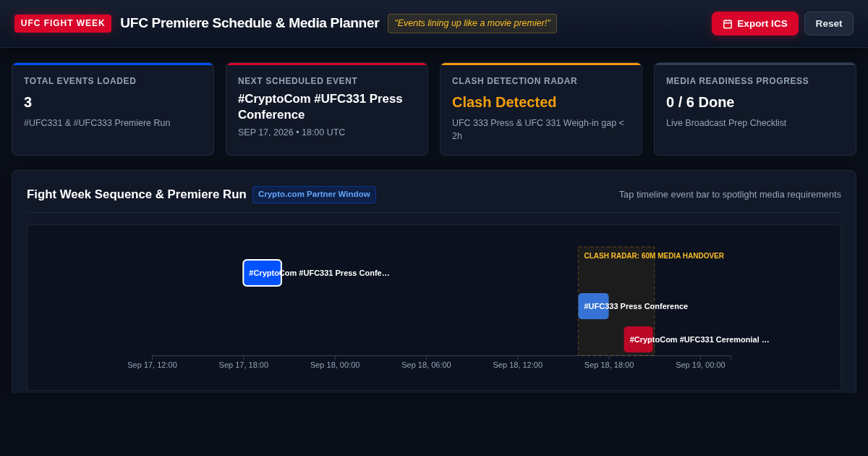Spotlight #CryptoCom #UFC331 Ceremonial timeline bar
The image size is (868, 456).
[x=639, y=339]
